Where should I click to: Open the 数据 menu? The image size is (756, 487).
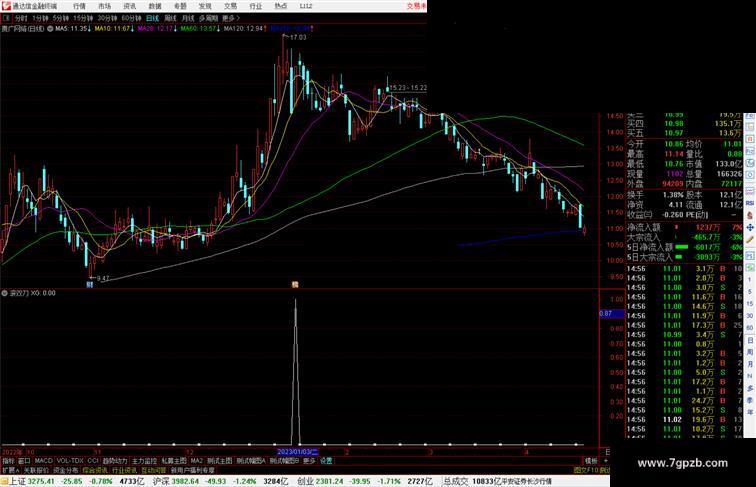155,6
